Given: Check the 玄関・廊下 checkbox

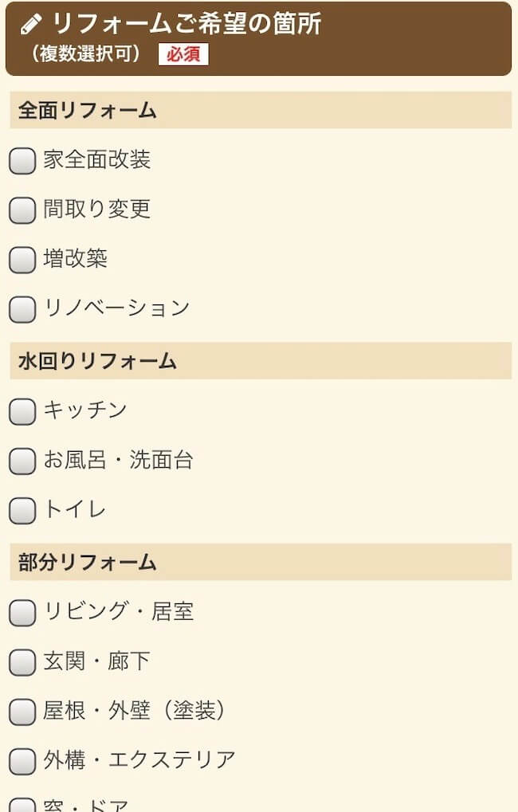Looking at the screenshot, I should [x=21, y=661].
